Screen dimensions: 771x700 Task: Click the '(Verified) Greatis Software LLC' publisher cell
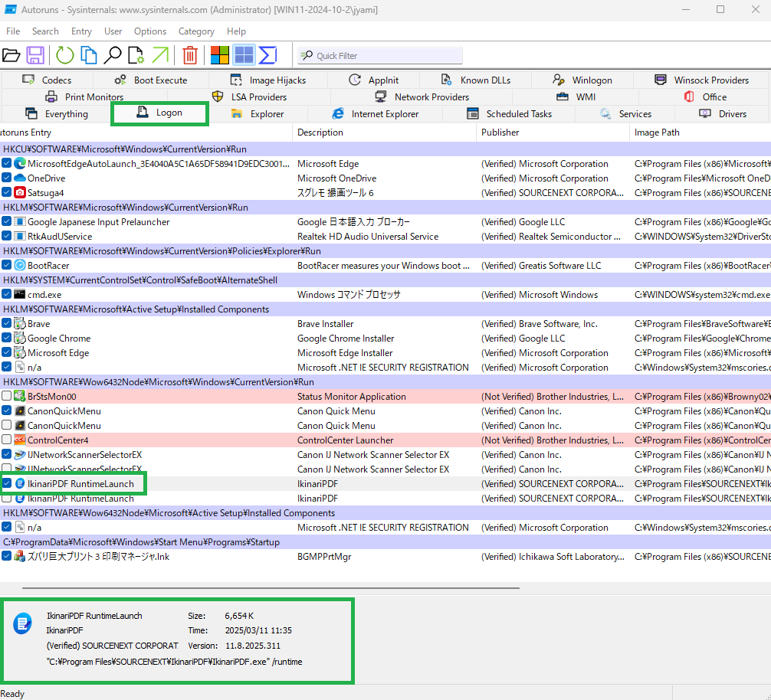click(541, 265)
